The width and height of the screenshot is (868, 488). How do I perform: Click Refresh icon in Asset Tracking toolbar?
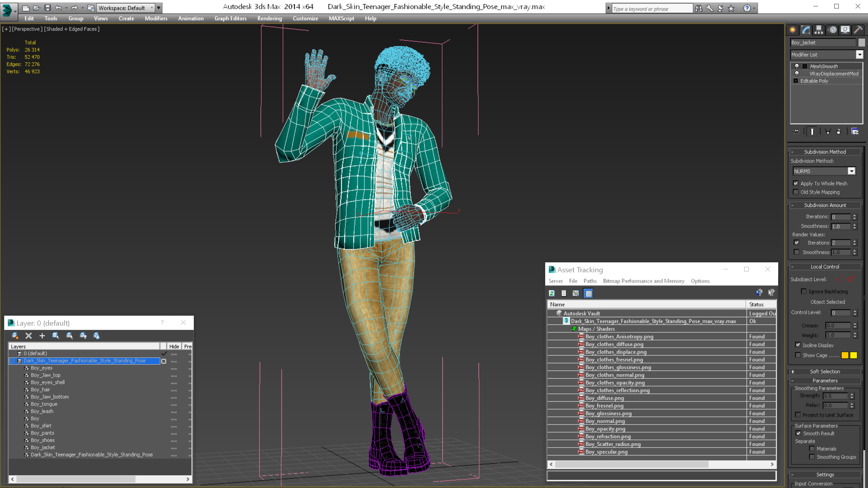coord(552,293)
